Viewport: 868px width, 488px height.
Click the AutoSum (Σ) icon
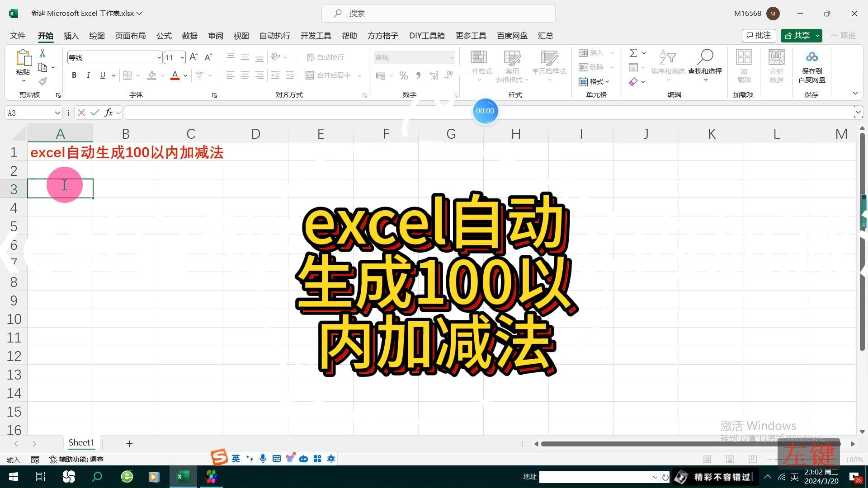pyautogui.click(x=634, y=52)
